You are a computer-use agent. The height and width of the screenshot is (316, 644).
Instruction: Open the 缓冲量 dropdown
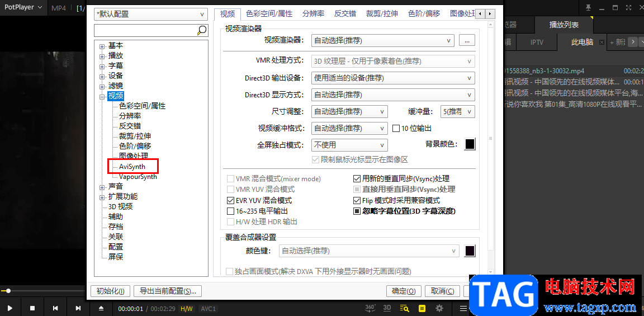(457, 111)
